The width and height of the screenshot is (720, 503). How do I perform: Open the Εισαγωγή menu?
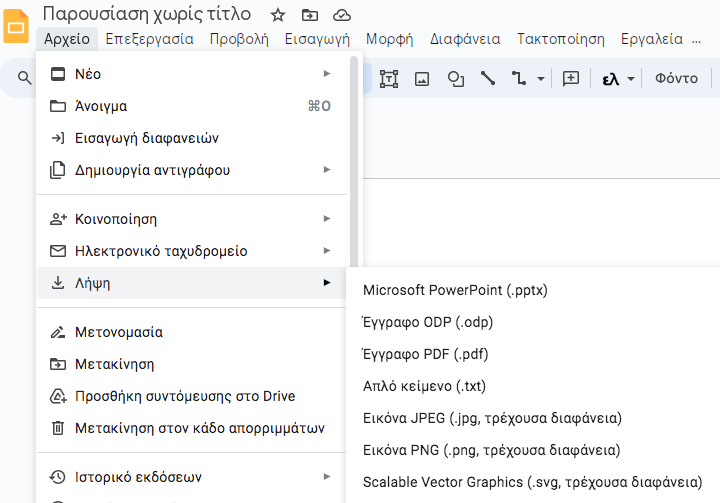[x=317, y=39]
